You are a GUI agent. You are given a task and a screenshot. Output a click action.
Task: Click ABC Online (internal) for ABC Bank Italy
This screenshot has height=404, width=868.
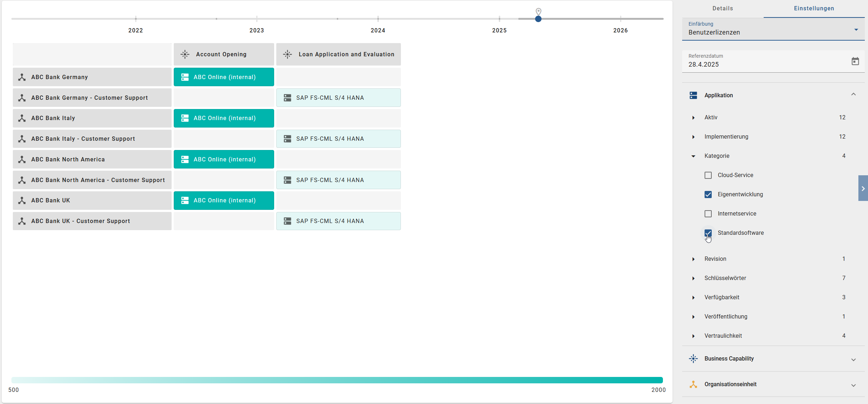(x=224, y=118)
